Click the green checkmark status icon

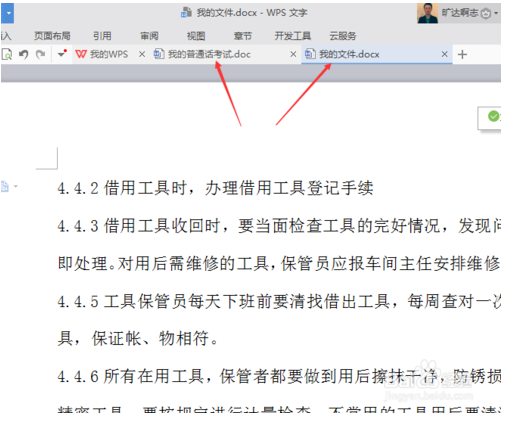[493, 116]
